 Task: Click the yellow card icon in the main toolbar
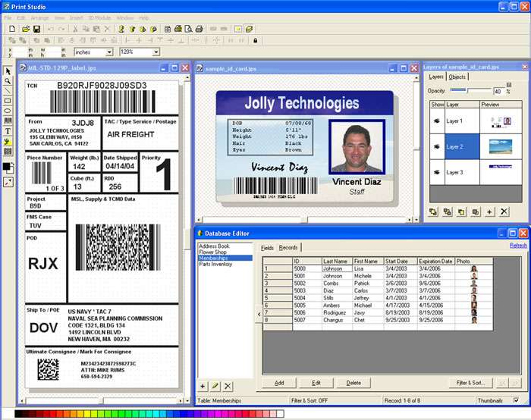238,29
